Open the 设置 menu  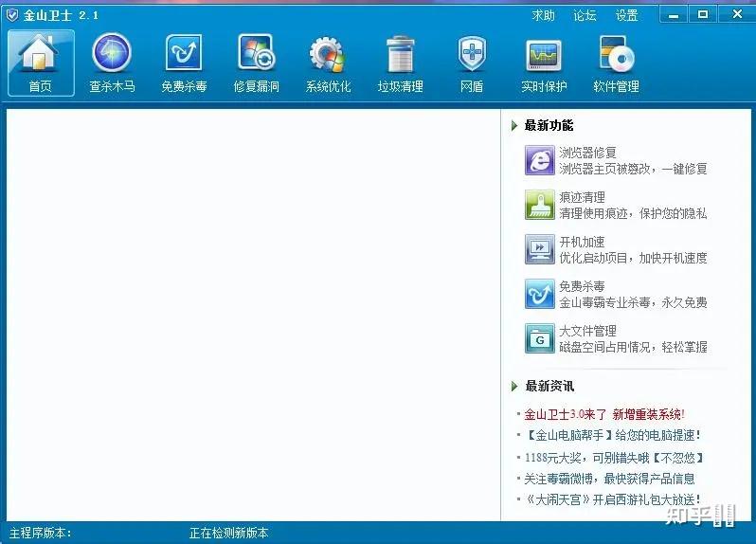point(627,15)
